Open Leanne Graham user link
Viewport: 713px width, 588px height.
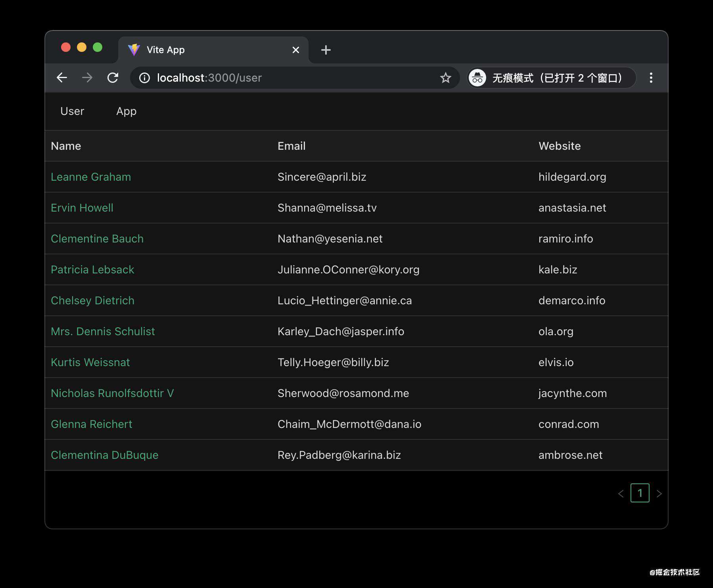click(x=91, y=177)
